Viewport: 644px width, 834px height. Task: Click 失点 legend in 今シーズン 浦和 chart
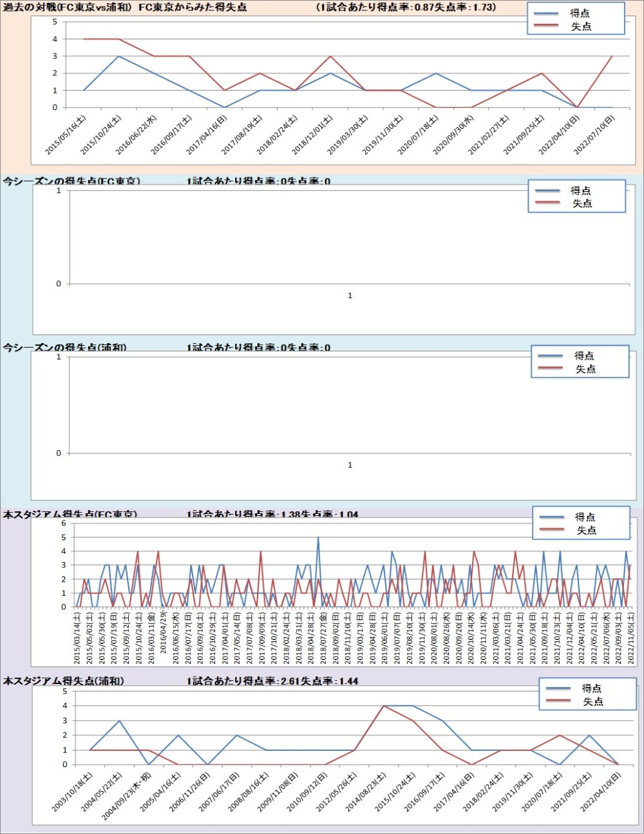tap(585, 369)
